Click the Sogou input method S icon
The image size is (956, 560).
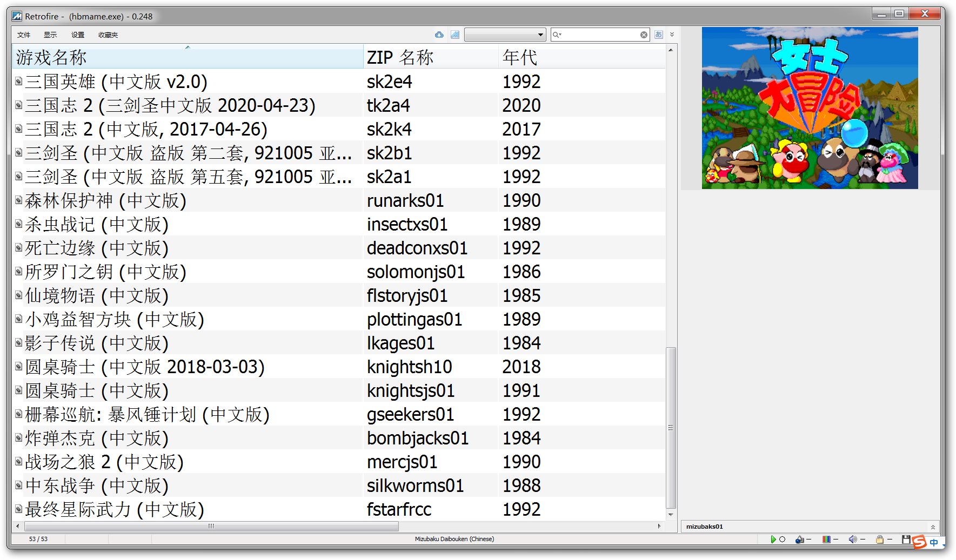pos(919,542)
